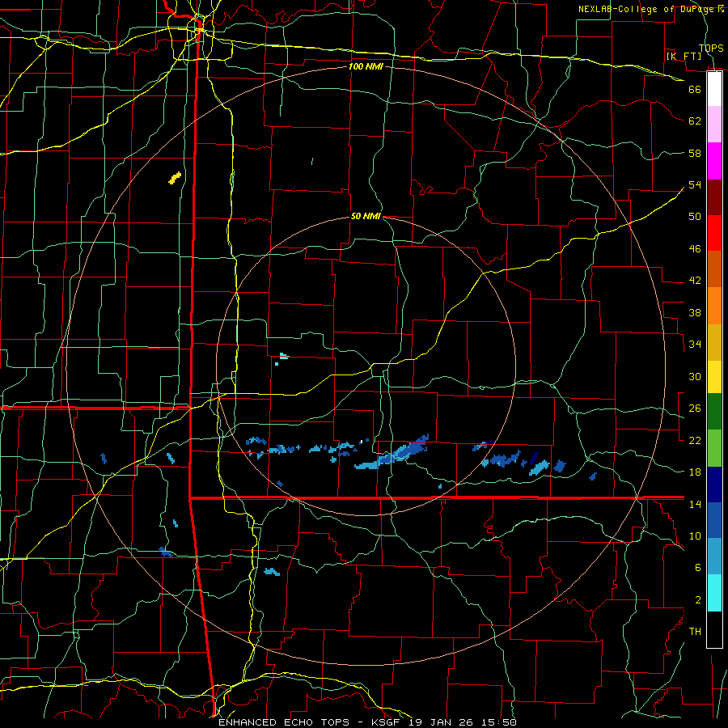Click the light green 22 K FT swatch
The width and height of the screenshot is (728, 728).
click(x=714, y=448)
